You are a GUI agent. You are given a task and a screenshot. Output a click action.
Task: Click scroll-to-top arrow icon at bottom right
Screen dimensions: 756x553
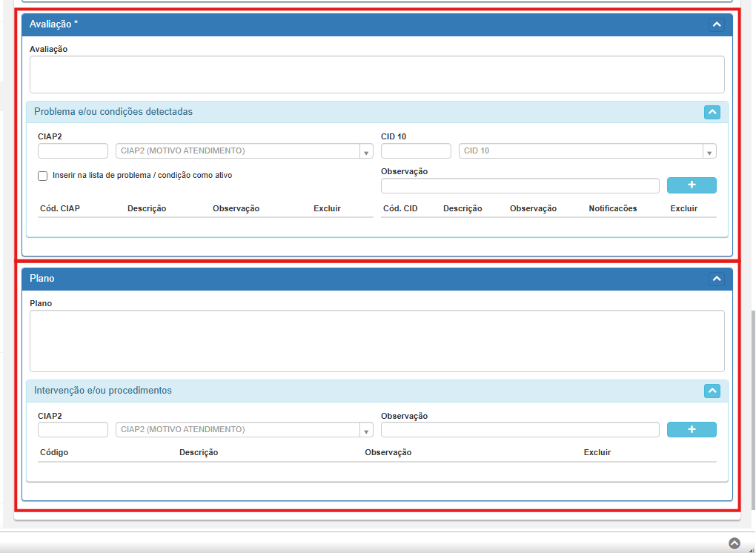pos(734,543)
